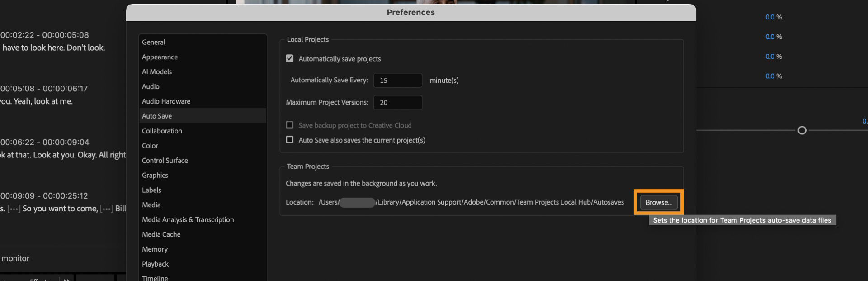Open the Media Cache preferences page
Screen dimensions: 868x281
[161, 234]
